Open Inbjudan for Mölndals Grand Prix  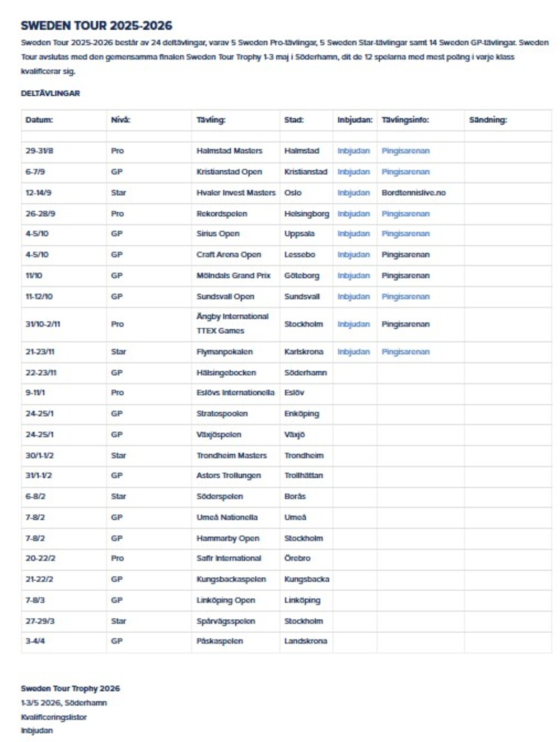point(353,276)
